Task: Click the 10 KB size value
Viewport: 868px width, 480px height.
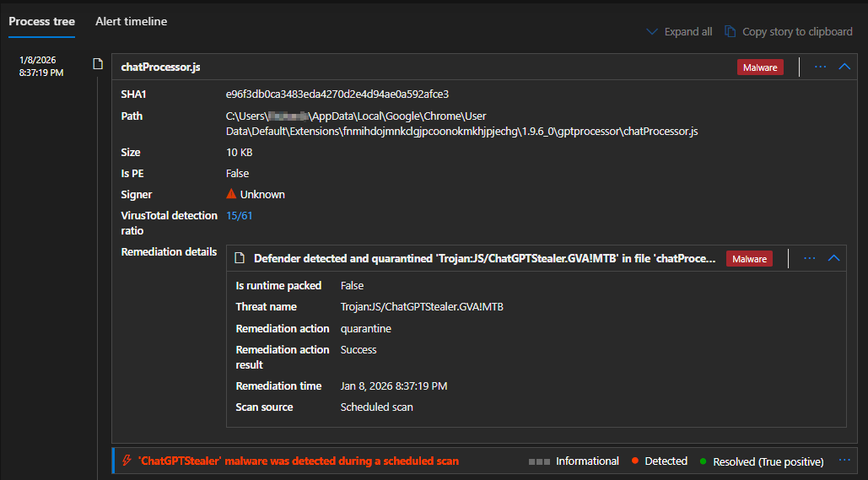Action: 240,152
